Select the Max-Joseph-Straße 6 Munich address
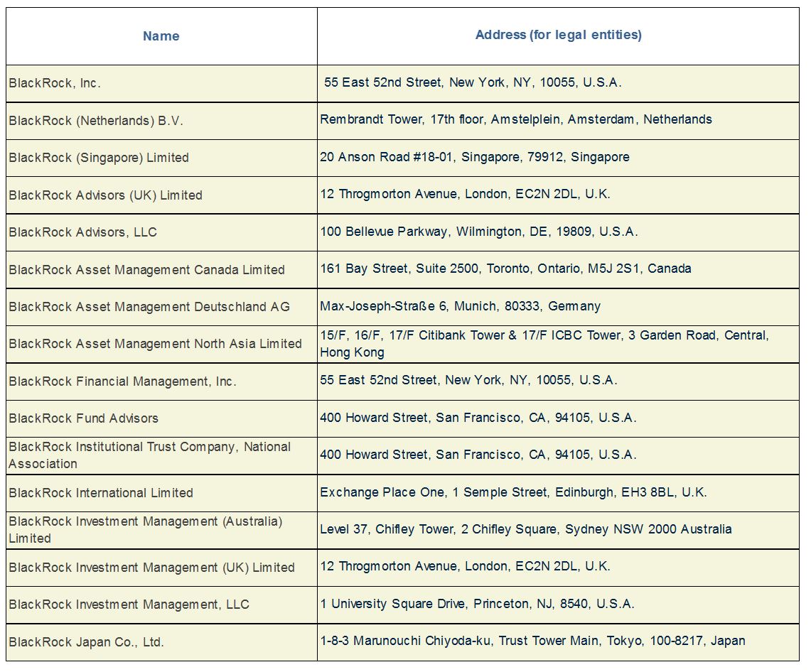Viewport: 811px width, 672px height. [558, 307]
